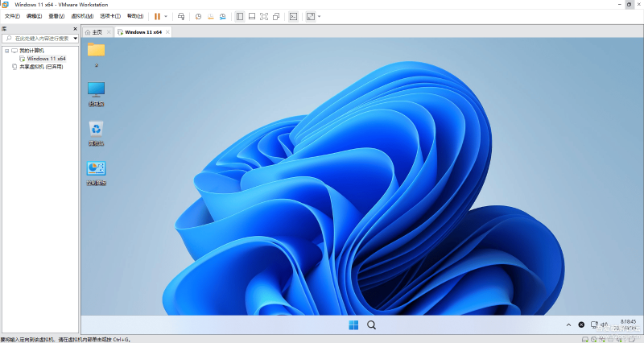
Task: Pause the virtual machine with the pause icon
Action: (158, 16)
